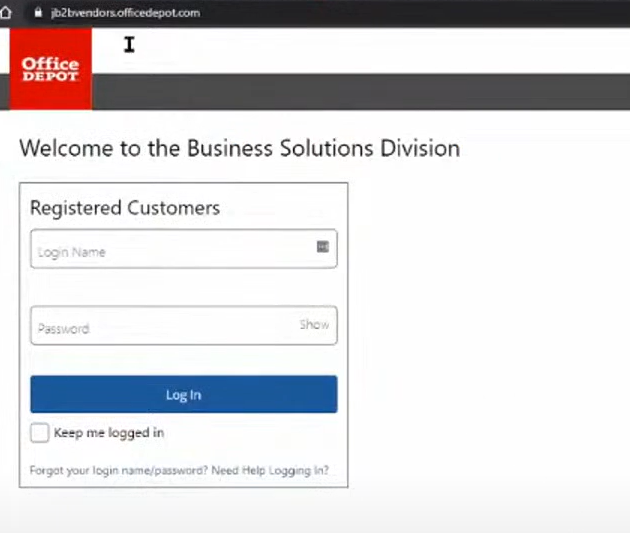Screen dimensions: 630x533
Task: Click the Welcome to the Business Solutions Division heading
Action: point(240,148)
